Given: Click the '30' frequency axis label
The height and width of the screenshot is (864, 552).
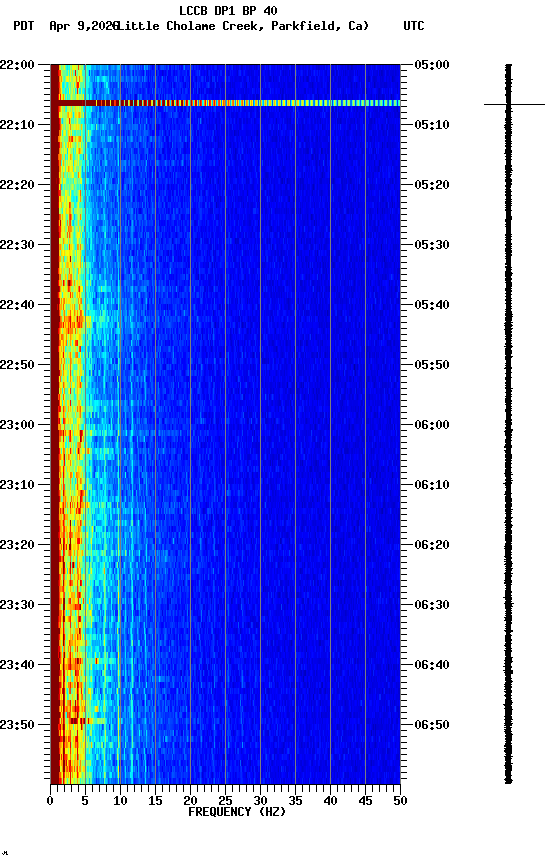Looking at the screenshot, I should 260,801.
